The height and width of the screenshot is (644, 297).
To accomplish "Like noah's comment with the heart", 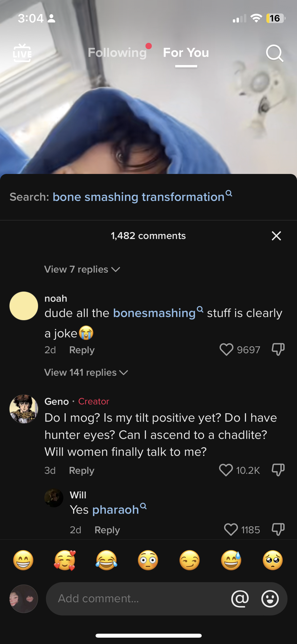I will [226, 349].
